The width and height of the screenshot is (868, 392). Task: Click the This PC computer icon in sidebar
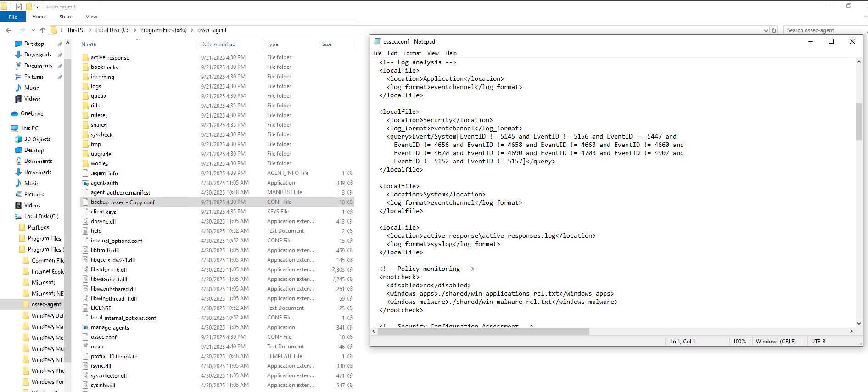pyautogui.click(x=15, y=128)
